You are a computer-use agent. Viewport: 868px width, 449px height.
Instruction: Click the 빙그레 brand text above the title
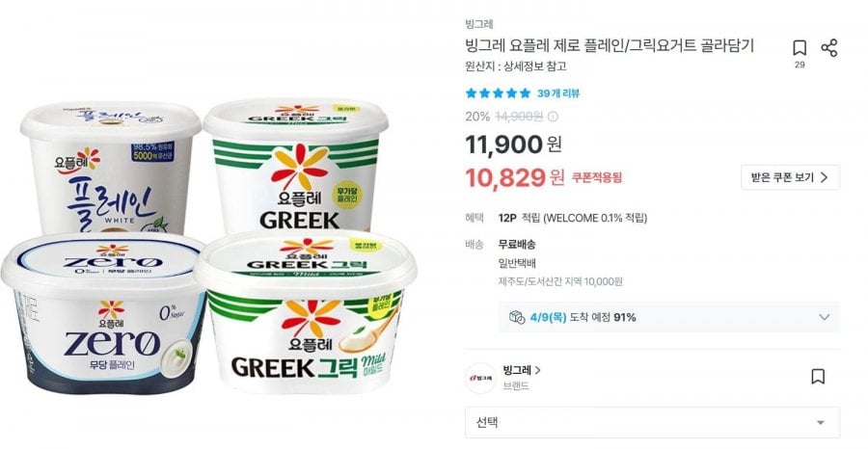478,24
